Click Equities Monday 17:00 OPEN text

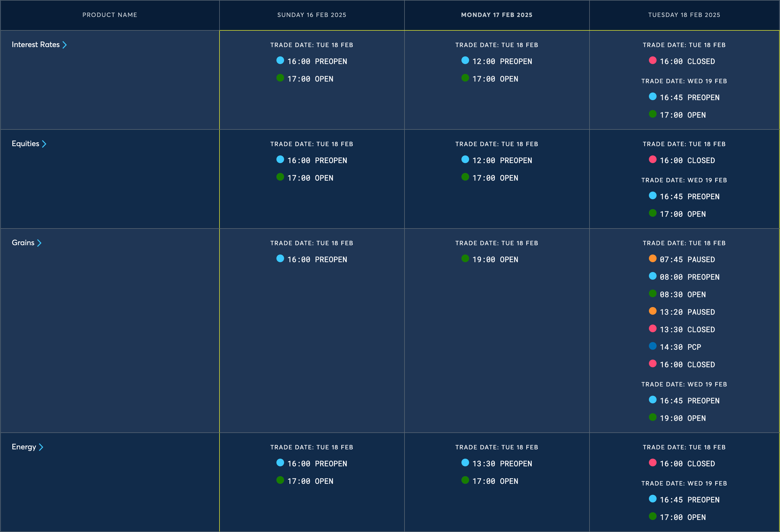coord(495,178)
